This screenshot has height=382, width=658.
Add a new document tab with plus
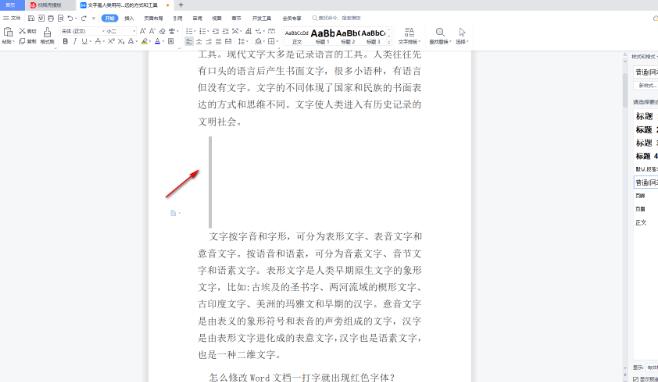(x=181, y=5)
